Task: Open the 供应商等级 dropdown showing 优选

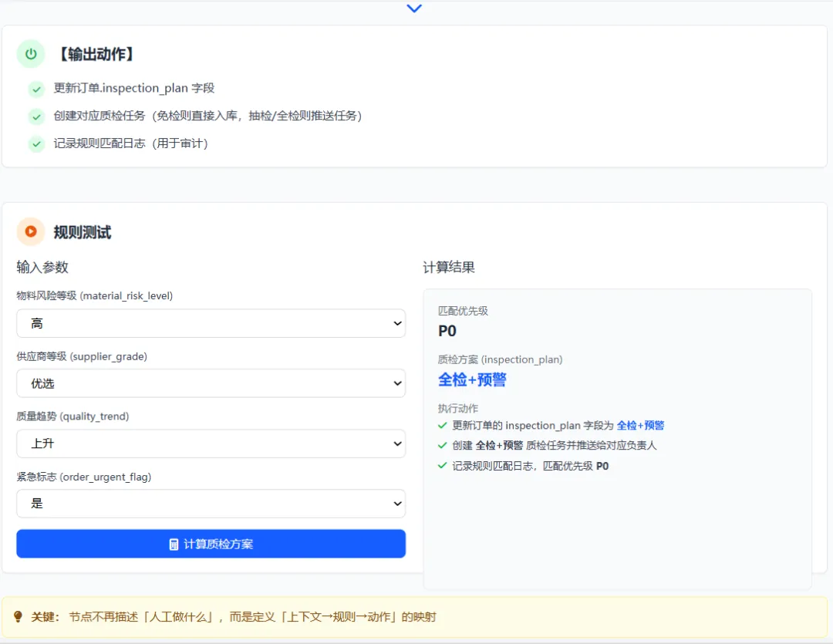Action: tap(211, 383)
